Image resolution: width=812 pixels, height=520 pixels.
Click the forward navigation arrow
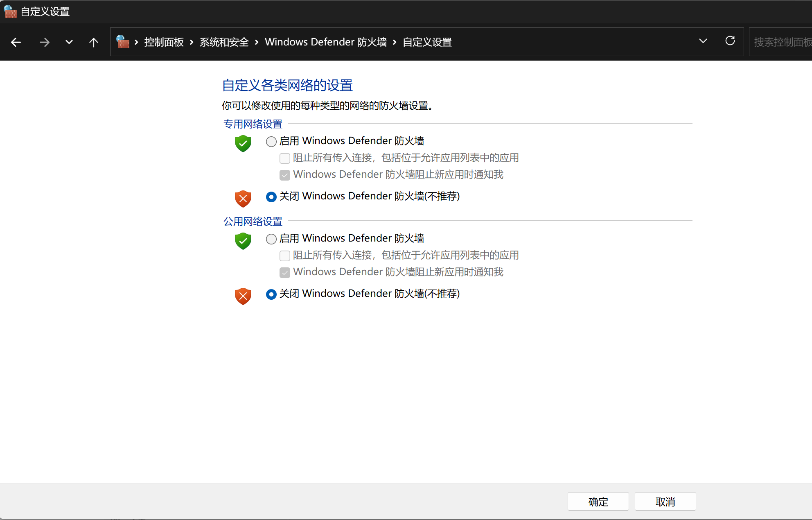[x=44, y=42]
